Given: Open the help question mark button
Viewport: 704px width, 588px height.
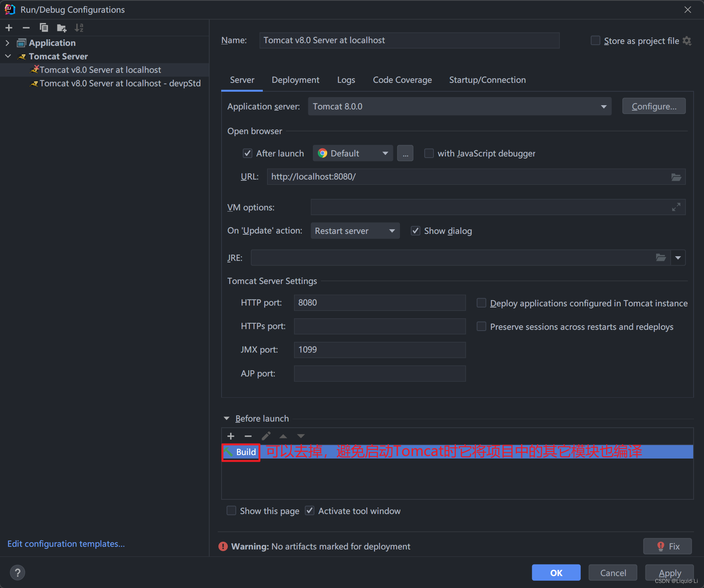Looking at the screenshot, I should point(17,573).
